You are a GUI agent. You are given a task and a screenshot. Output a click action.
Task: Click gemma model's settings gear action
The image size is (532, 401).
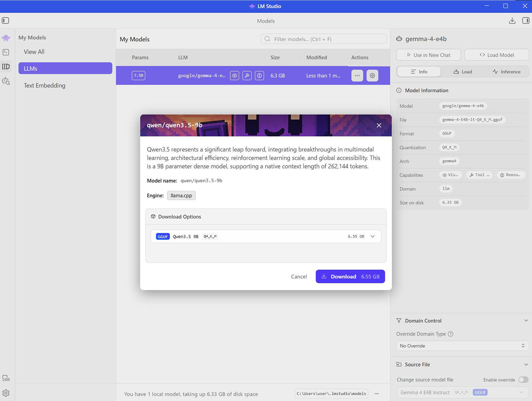[372, 76]
